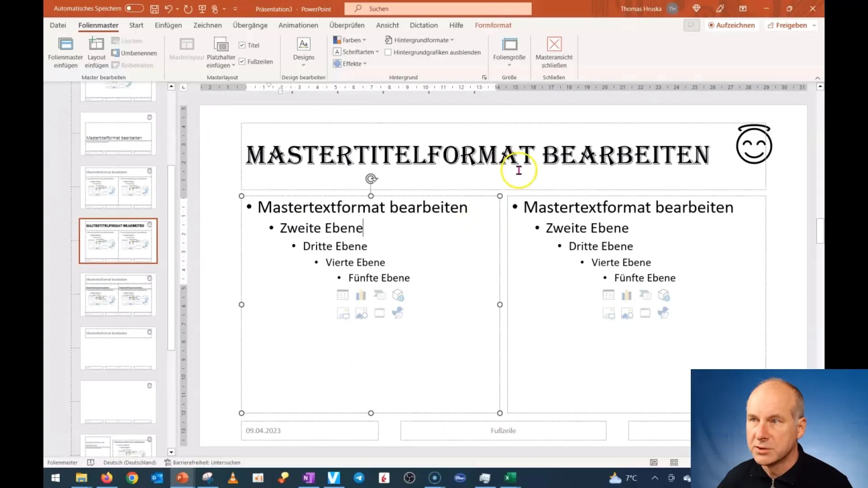Enable Hintergrundgrafiken ausblenden checkbox
Viewport: 868px width, 488px height.
(x=389, y=52)
